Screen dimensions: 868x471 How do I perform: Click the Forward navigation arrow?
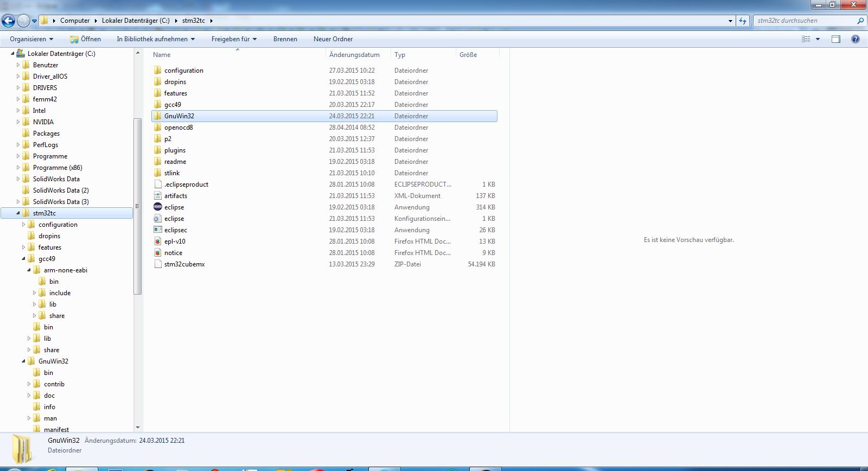[x=23, y=21]
